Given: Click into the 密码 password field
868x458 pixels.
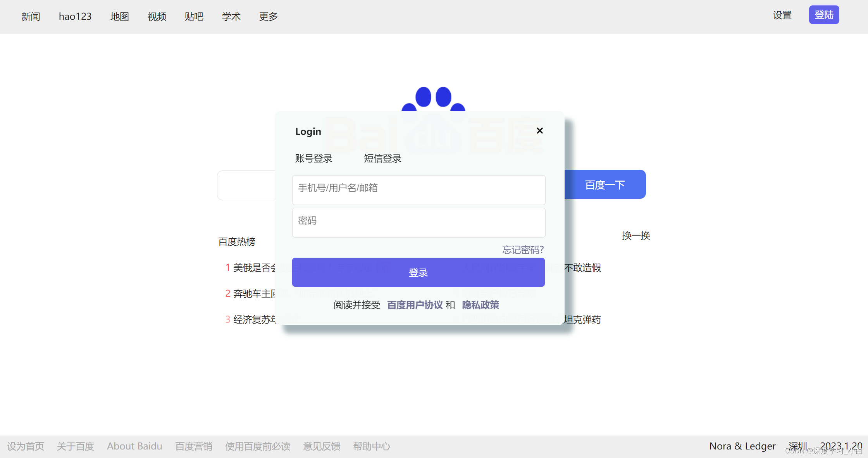Looking at the screenshot, I should pyautogui.click(x=418, y=222).
